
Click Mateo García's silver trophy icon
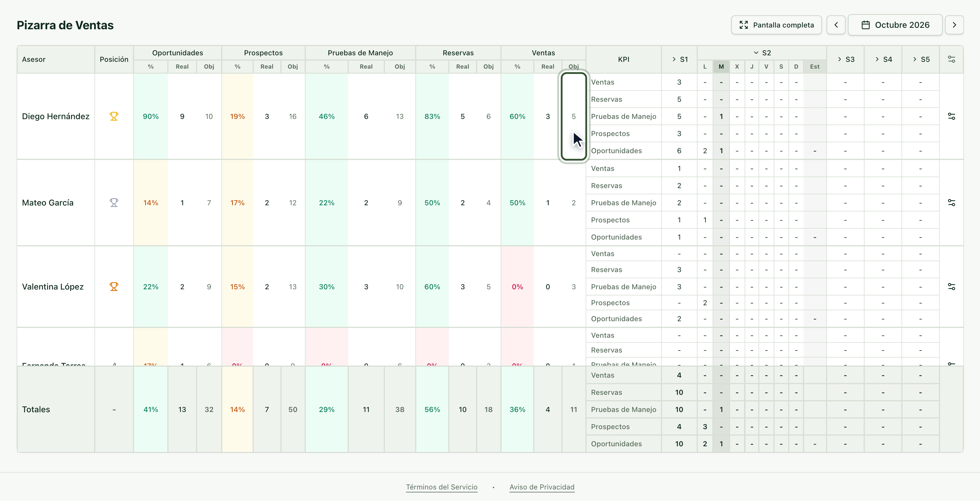pos(114,203)
